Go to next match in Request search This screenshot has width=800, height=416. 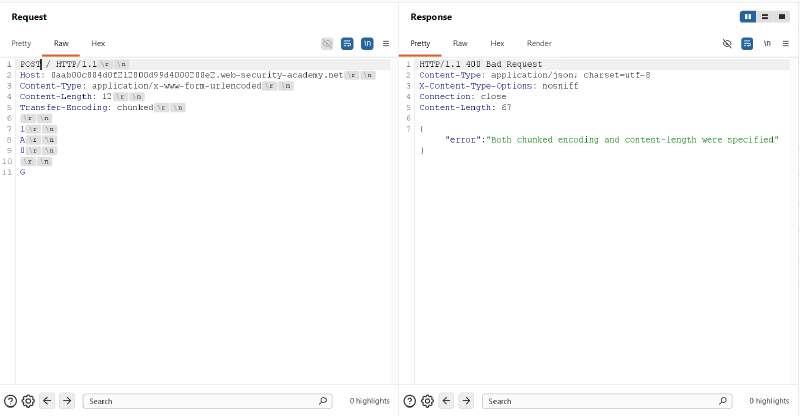(67, 401)
